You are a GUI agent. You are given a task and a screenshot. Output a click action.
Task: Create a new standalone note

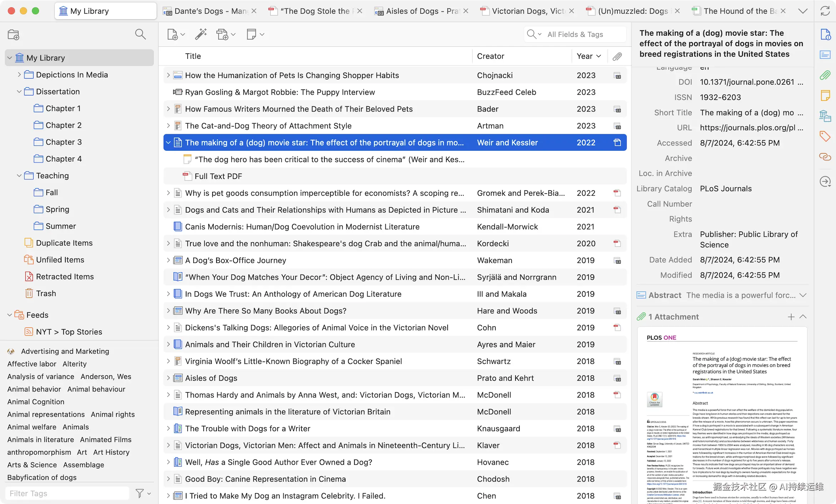tap(252, 34)
